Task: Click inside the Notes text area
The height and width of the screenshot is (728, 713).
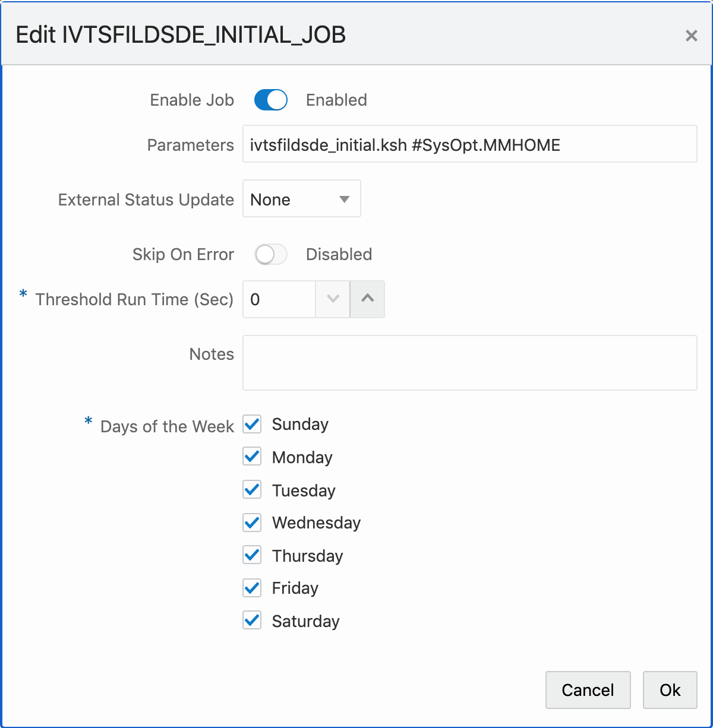Action: [469, 362]
